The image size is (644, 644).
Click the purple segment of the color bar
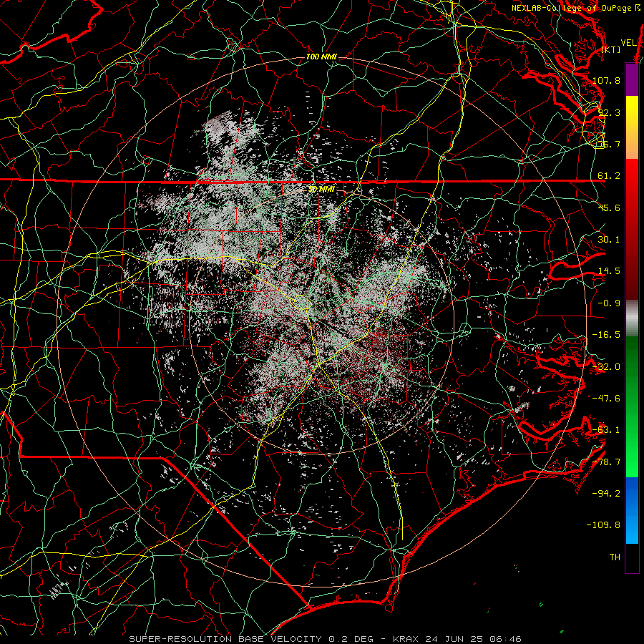pyautogui.click(x=632, y=79)
